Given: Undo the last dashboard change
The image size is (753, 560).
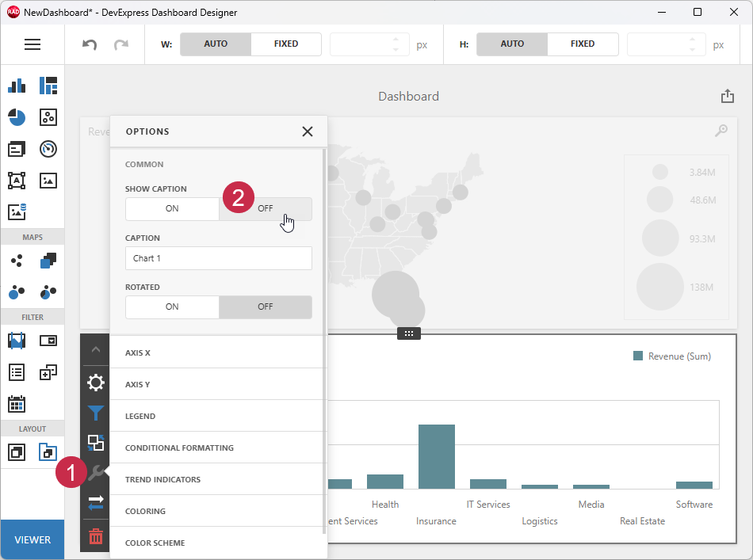Looking at the screenshot, I should click(88, 44).
